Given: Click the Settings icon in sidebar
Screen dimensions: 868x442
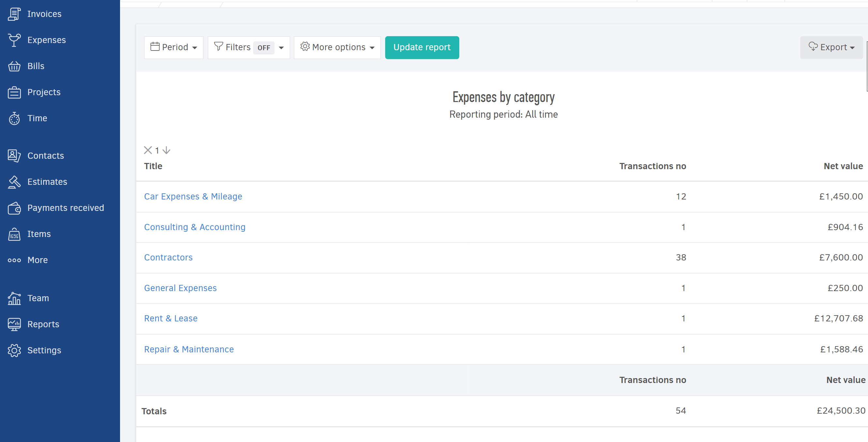Looking at the screenshot, I should click(x=13, y=351).
